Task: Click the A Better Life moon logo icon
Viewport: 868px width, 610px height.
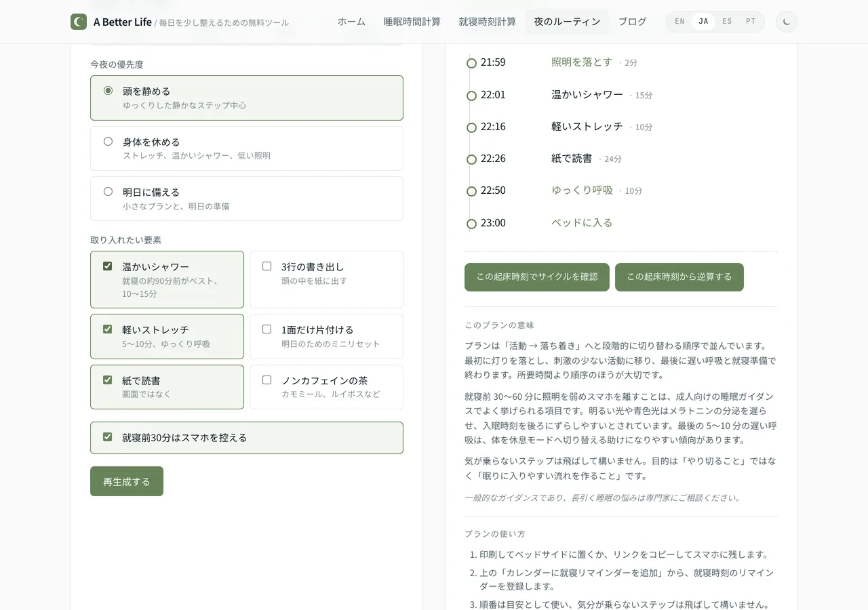Action: (79, 22)
